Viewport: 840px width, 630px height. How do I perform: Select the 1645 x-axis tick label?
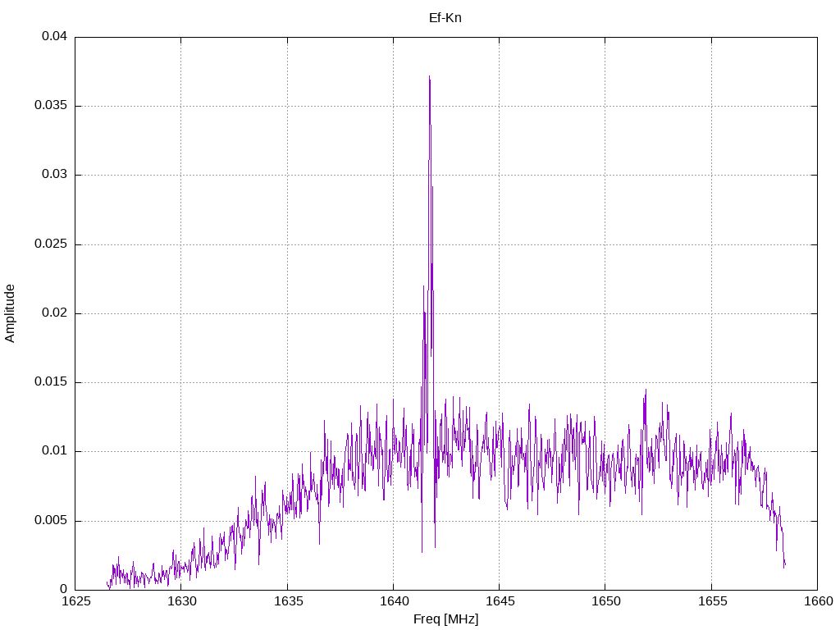click(499, 602)
